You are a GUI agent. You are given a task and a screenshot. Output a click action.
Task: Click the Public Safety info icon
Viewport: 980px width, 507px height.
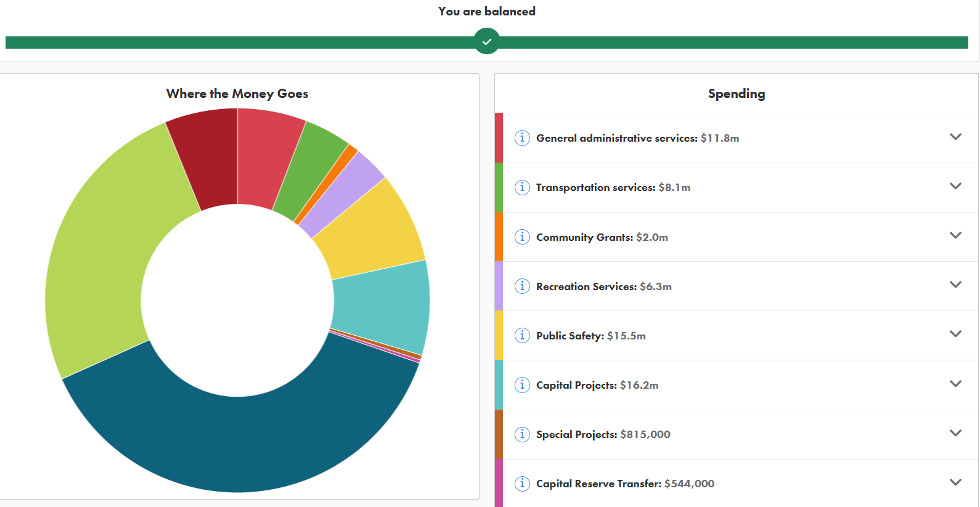point(522,335)
